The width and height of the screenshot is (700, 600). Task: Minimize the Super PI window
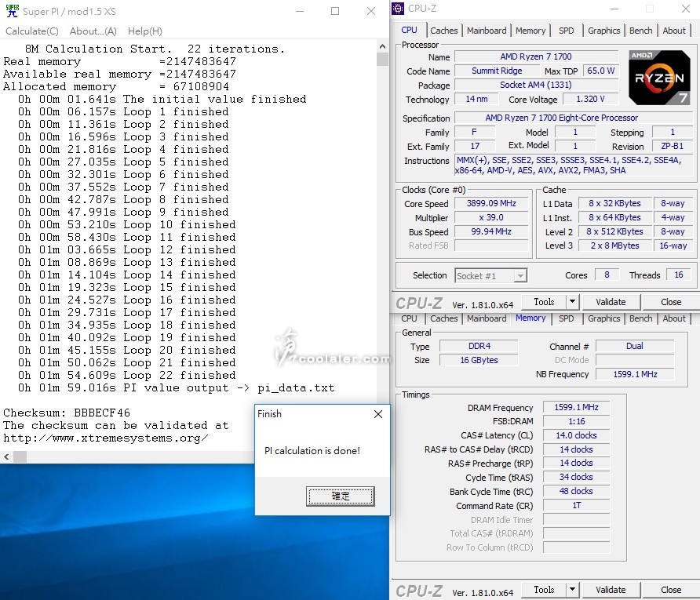tap(300, 11)
